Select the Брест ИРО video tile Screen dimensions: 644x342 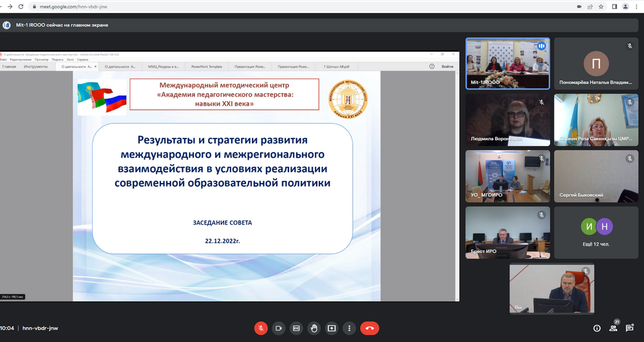(x=507, y=233)
